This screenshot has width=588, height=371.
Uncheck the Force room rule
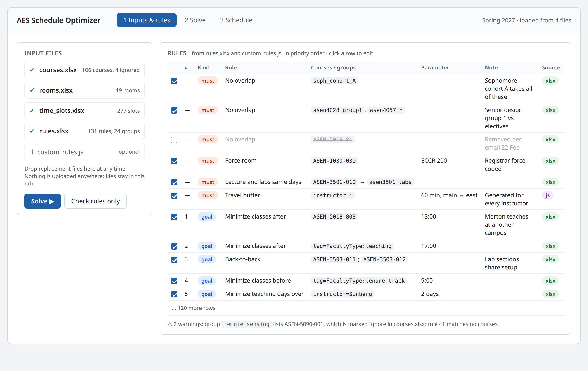pos(174,161)
